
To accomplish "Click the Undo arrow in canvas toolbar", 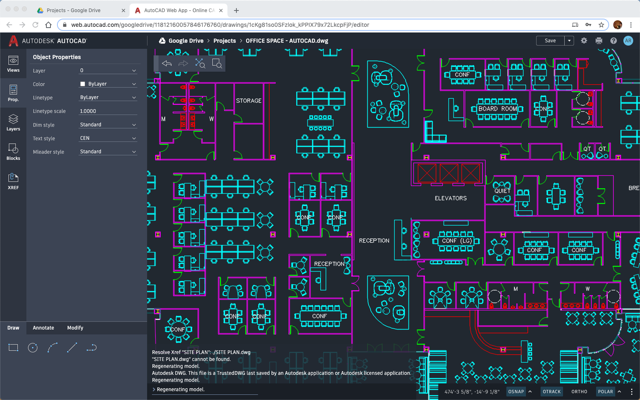I will [166, 63].
